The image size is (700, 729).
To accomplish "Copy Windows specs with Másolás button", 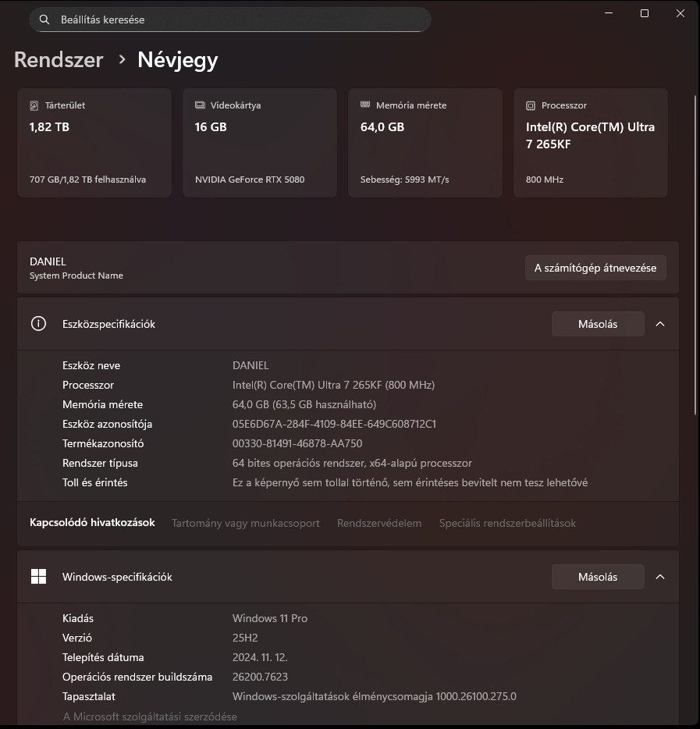I will click(597, 577).
